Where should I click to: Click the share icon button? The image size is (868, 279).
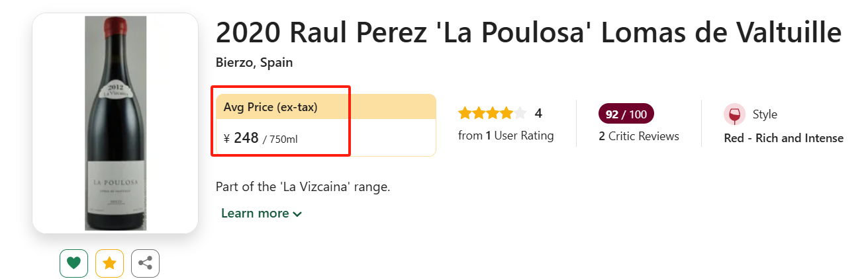tap(145, 263)
